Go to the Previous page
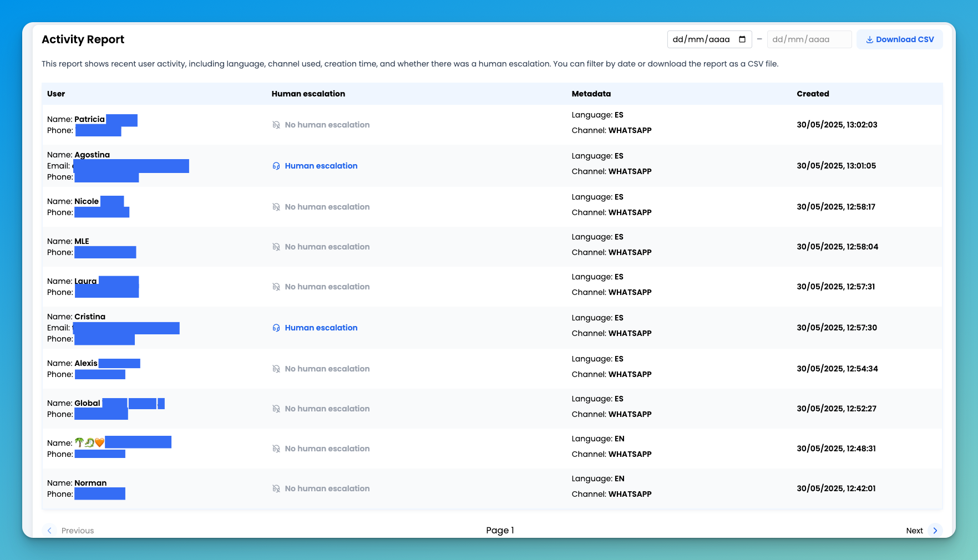978x560 pixels. (69, 531)
